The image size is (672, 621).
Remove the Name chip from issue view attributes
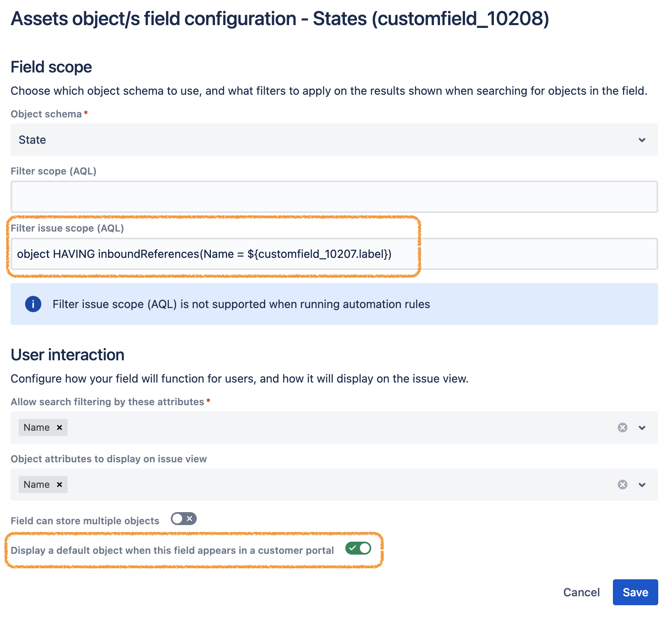click(59, 484)
